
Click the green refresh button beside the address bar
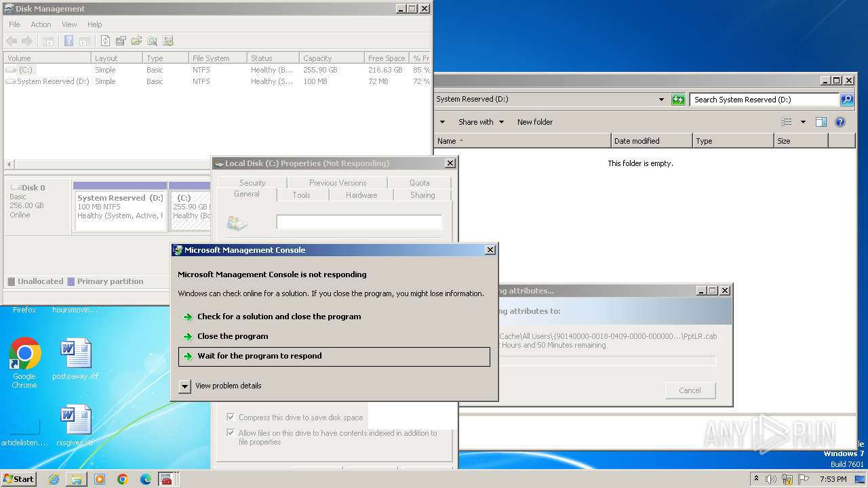coord(678,100)
